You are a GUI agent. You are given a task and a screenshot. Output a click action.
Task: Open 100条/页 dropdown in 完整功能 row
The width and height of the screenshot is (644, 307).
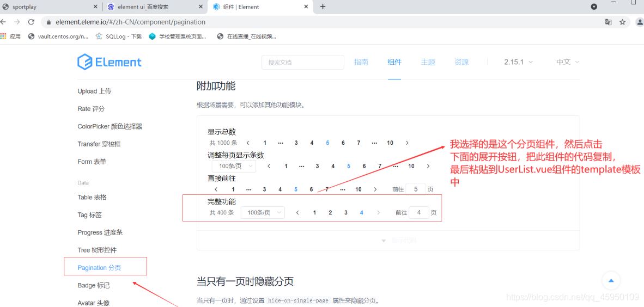pos(263,213)
